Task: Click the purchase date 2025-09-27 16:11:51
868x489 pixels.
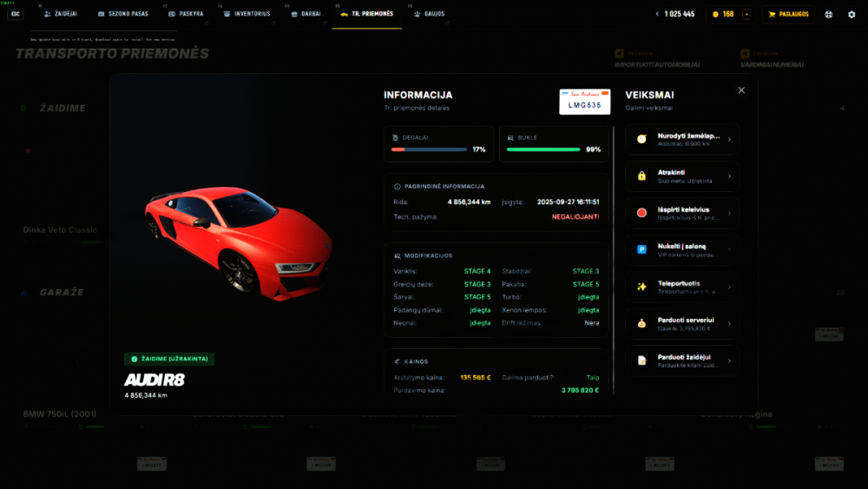Action: [568, 202]
